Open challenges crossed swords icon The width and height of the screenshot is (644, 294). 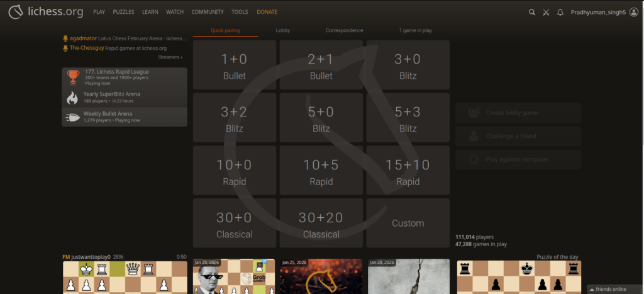click(546, 13)
